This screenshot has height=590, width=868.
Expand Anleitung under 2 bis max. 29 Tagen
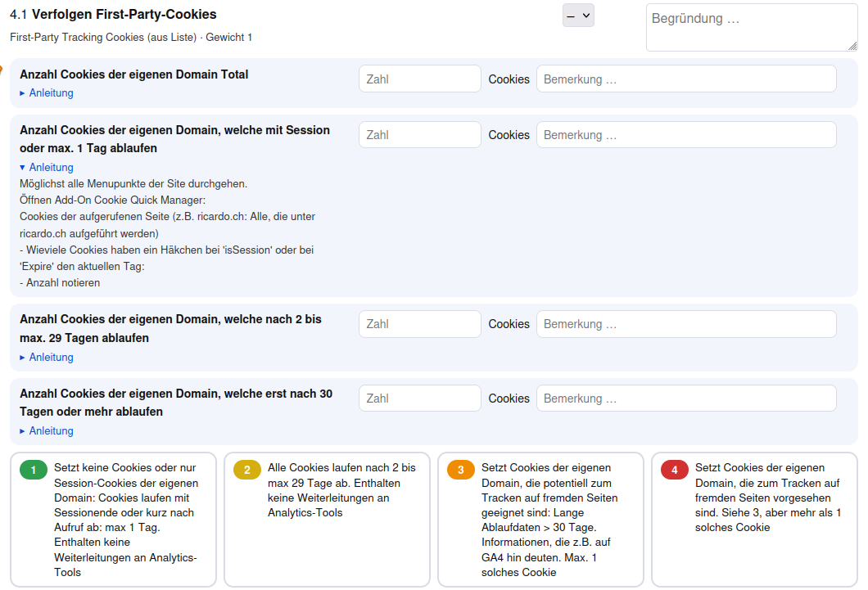click(47, 358)
